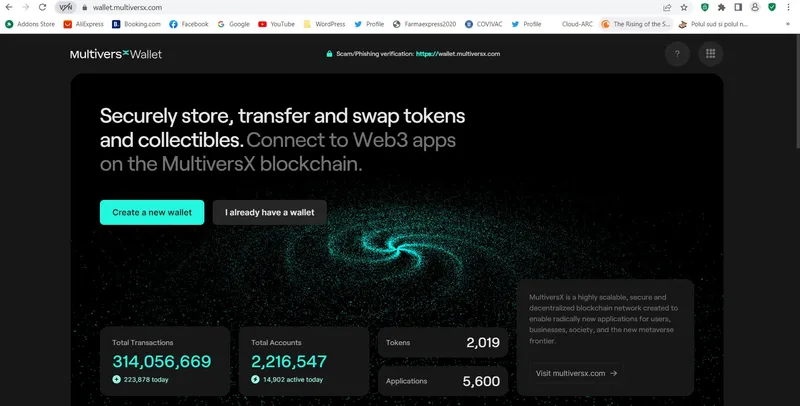
Task: Open the browser profile avatar icon
Action: tap(755, 7)
